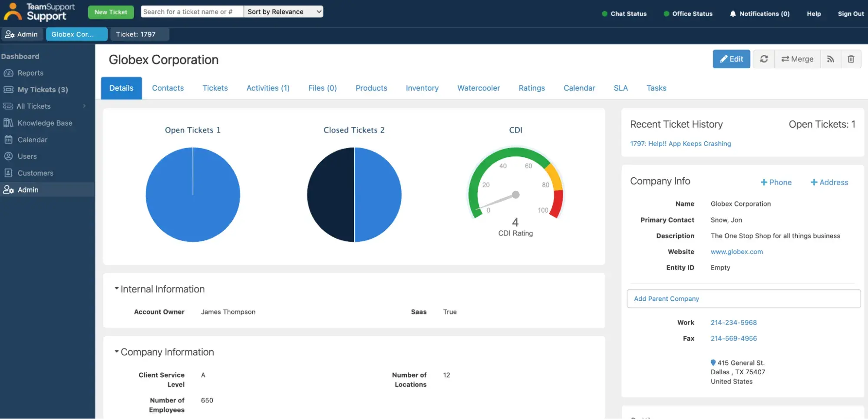Select the Details tab

(x=122, y=88)
